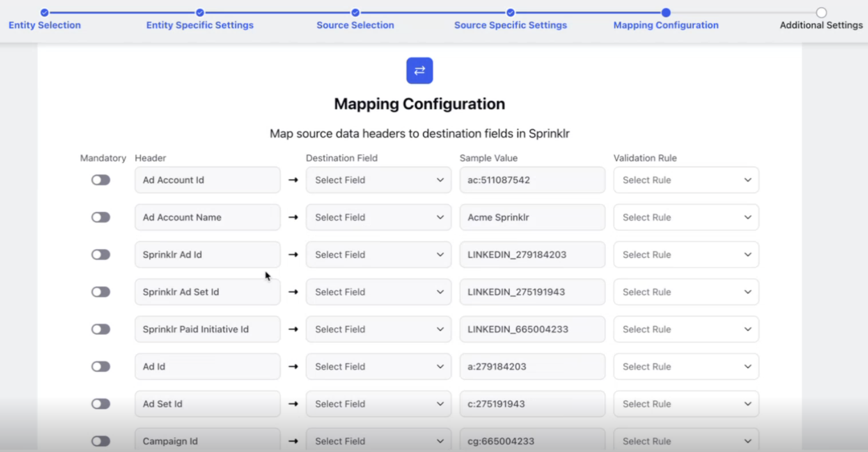Toggle Mandatory for Ad Account Name
The image size is (868, 452).
click(101, 217)
